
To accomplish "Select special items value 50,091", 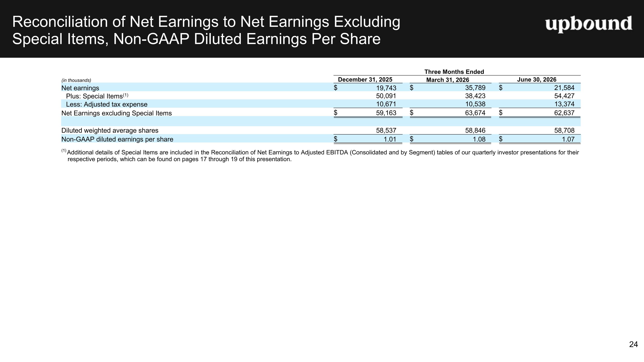I will click(386, 96).
